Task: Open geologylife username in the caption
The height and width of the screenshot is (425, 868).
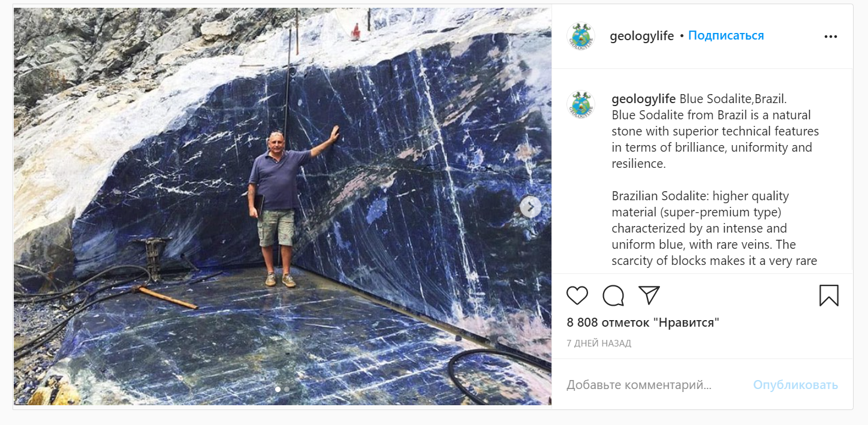Action: point(644,99)
